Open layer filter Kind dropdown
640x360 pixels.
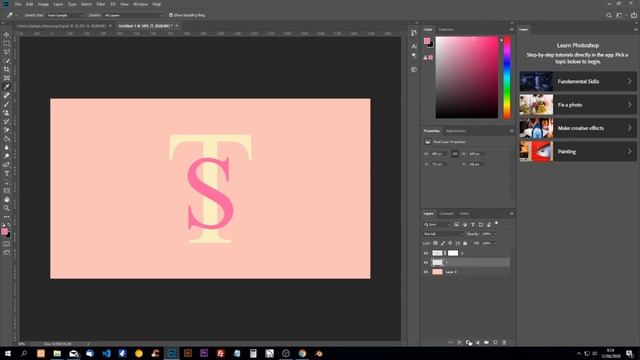tap(437, 224)
